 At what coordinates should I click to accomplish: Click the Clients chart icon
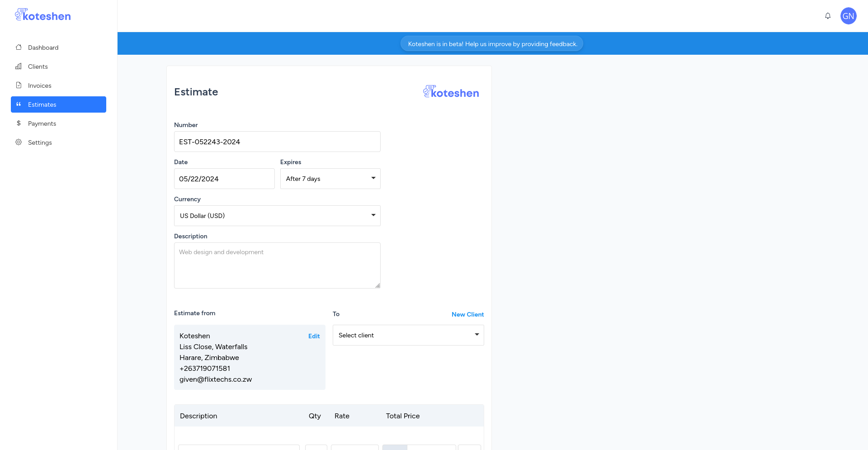click(19, 66)
